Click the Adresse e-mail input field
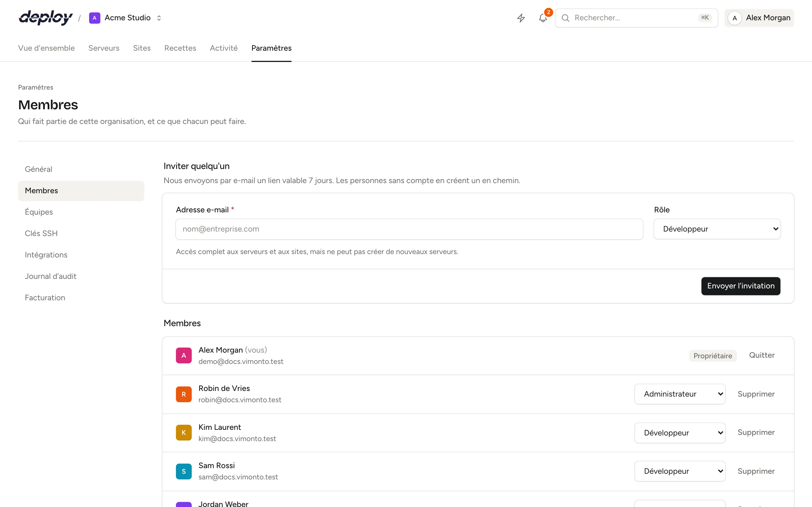 pos(409,229)
